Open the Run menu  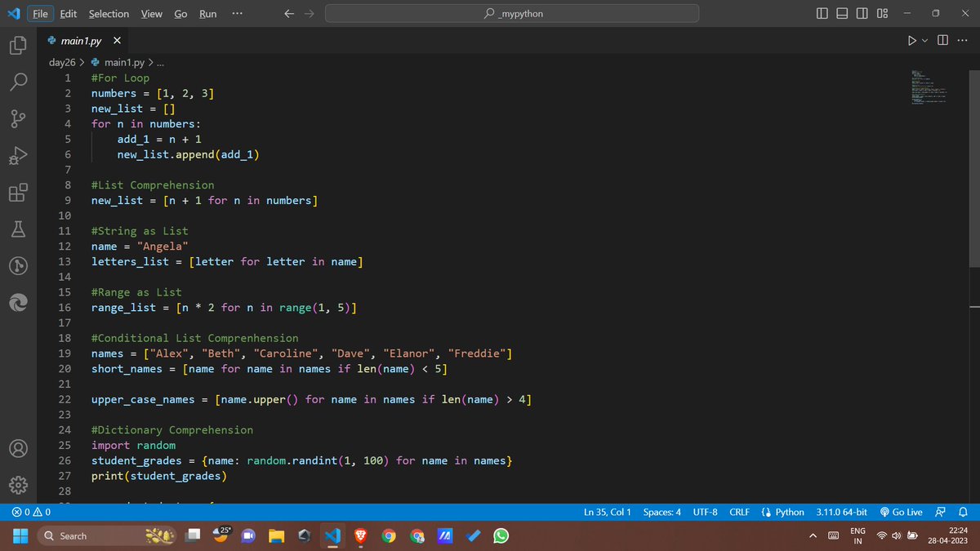click(207, 13)
